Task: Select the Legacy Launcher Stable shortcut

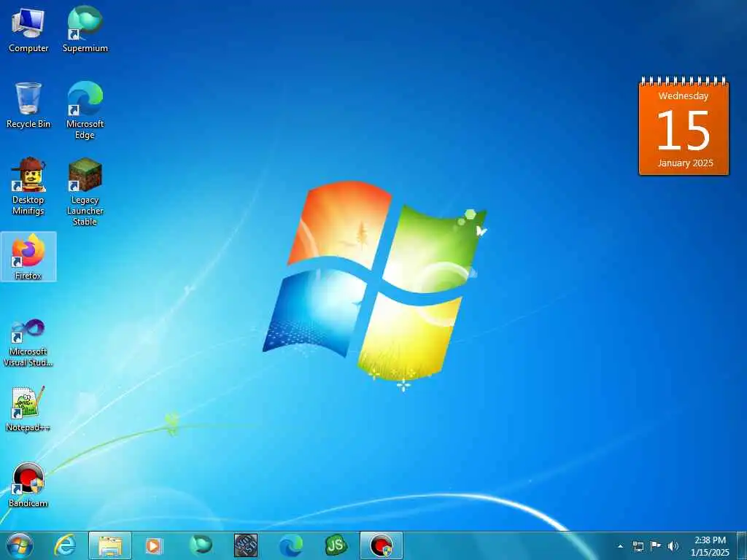Action: [85, 192]
